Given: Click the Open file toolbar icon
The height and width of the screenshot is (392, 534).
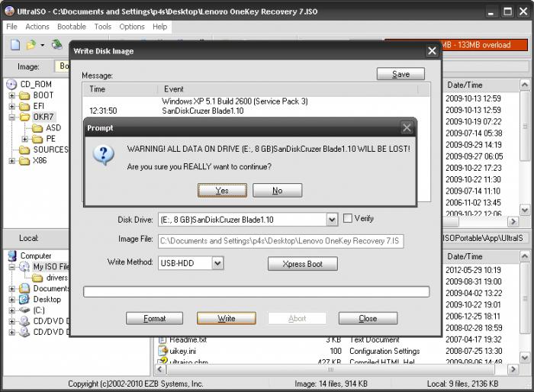Looking at the screenshot, I should 31,46.
